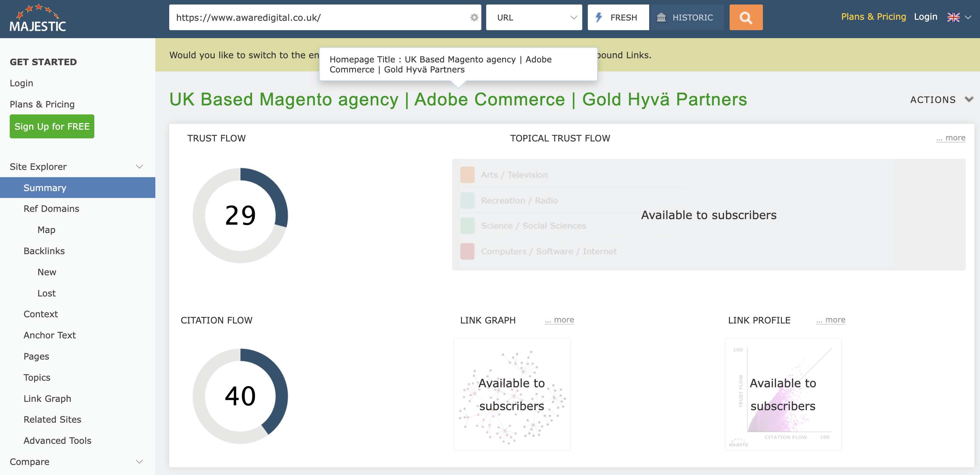Select the HISTORIC index toggle

click(686, 17)
